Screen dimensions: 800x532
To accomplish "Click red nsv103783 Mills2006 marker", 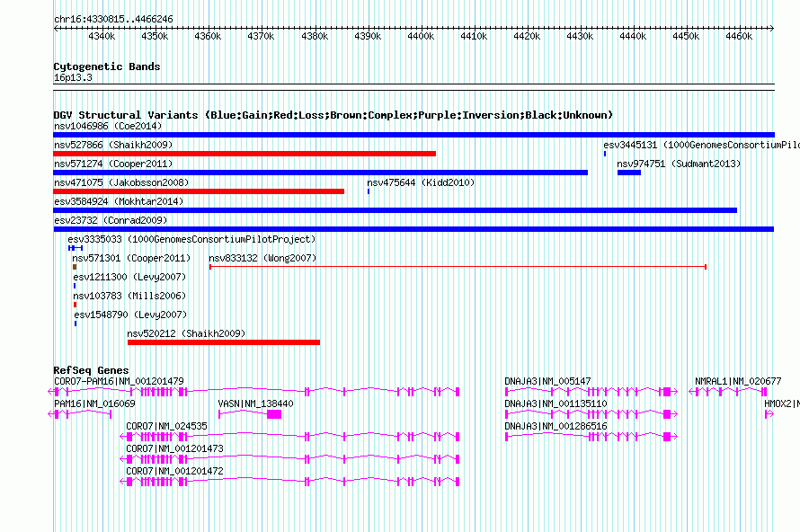I will 75,305.
